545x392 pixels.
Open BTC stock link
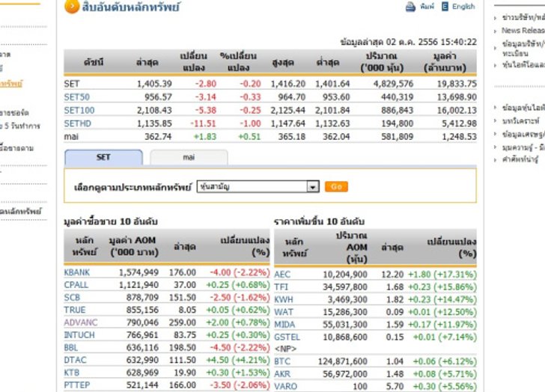pyautogui.click(x=282, y=361)
